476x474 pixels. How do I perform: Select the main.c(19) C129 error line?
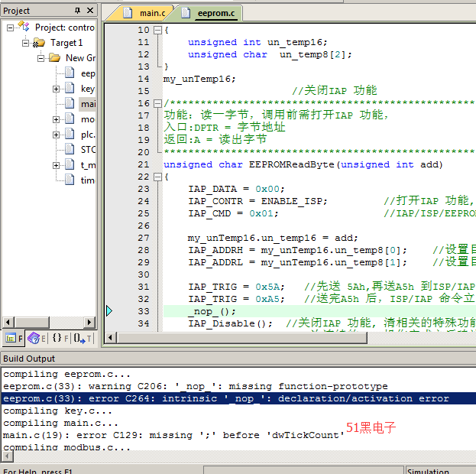click(x=173, y=435)
